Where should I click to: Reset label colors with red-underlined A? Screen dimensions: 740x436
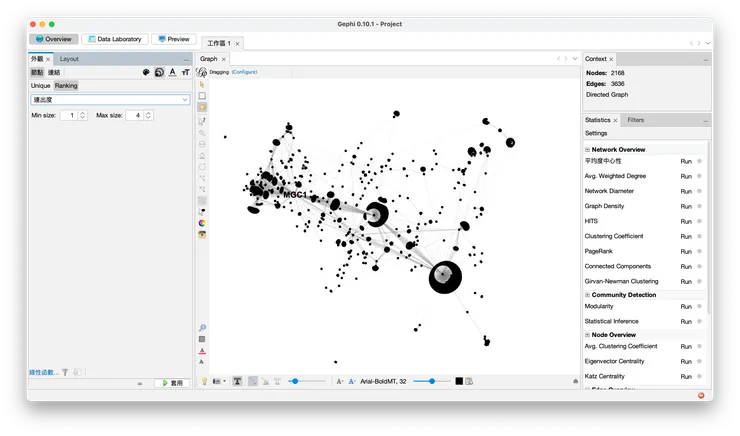tap(202, 351)
